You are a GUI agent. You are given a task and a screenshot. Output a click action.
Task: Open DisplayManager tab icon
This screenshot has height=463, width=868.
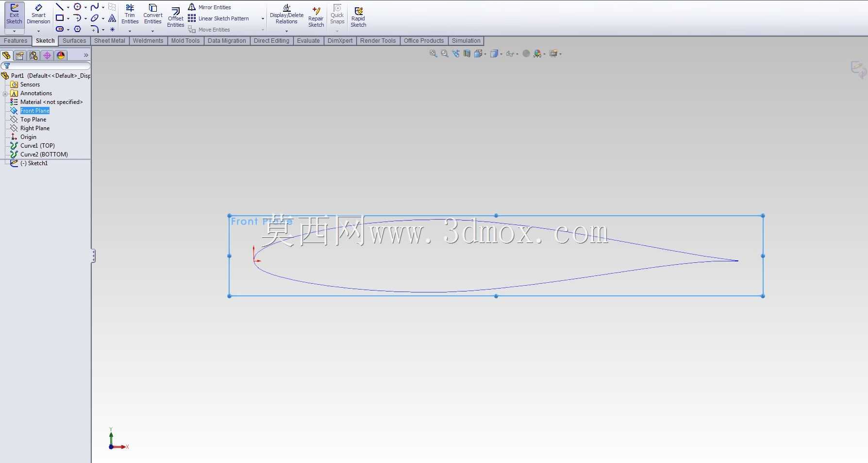pyautogui.click(x=61, y=55)
